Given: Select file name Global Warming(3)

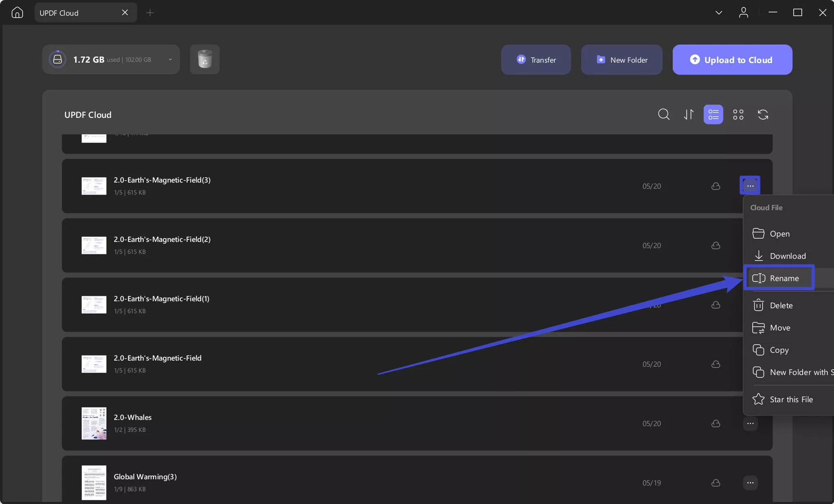Looking at the screenshot, I should tap(145, 477).
